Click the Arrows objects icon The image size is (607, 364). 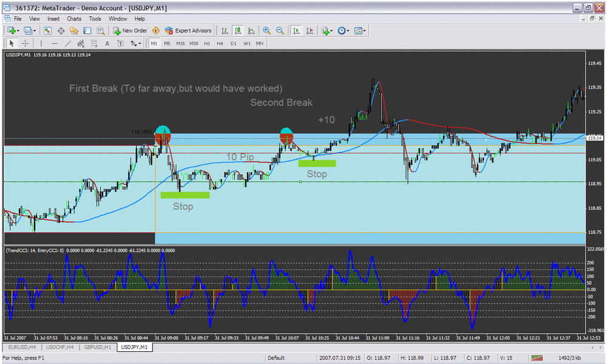[133, 43]
